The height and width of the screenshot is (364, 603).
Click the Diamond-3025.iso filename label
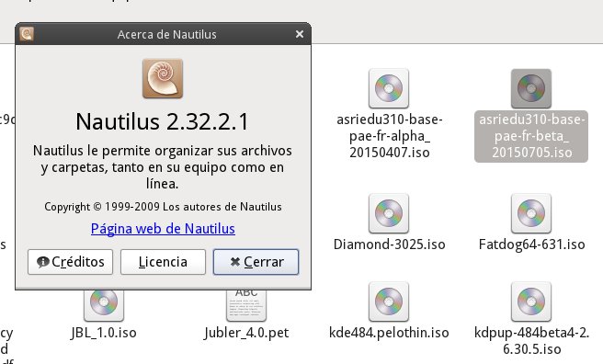coord(389,245)
